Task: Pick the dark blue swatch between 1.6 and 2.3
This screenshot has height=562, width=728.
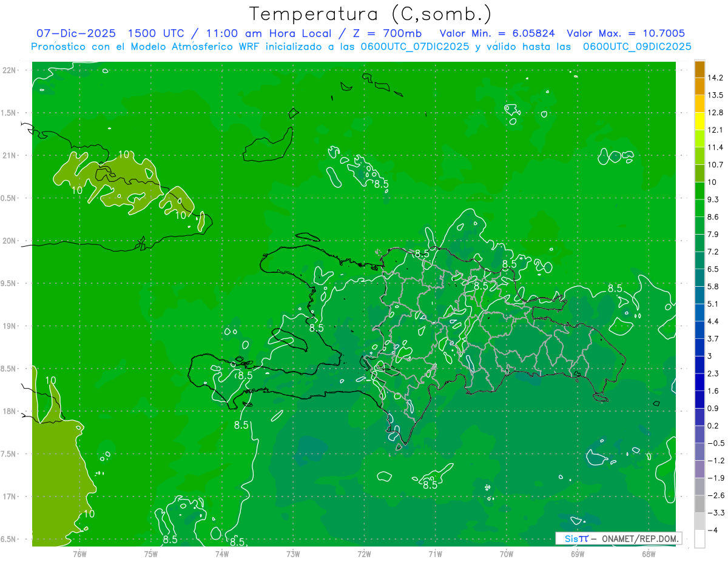Action: (699, 382)
